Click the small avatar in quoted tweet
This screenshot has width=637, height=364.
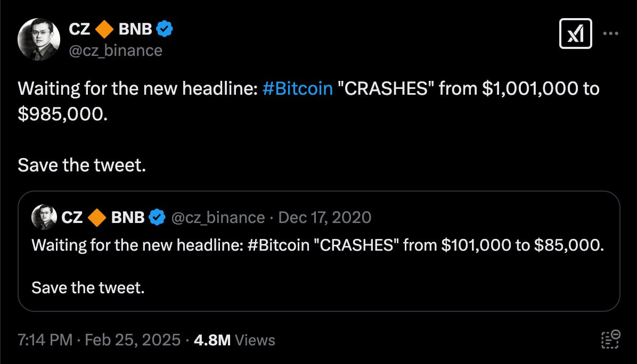click(44, 217)
